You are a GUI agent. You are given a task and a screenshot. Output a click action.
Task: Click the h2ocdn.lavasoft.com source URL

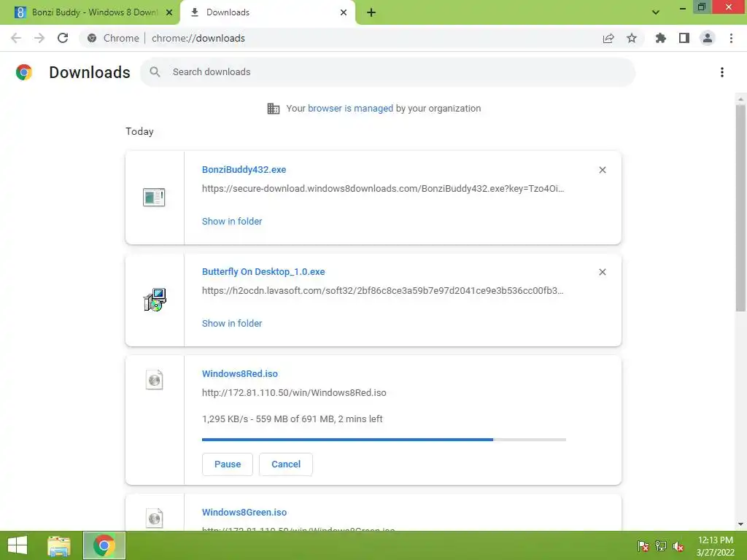[382, 290]
